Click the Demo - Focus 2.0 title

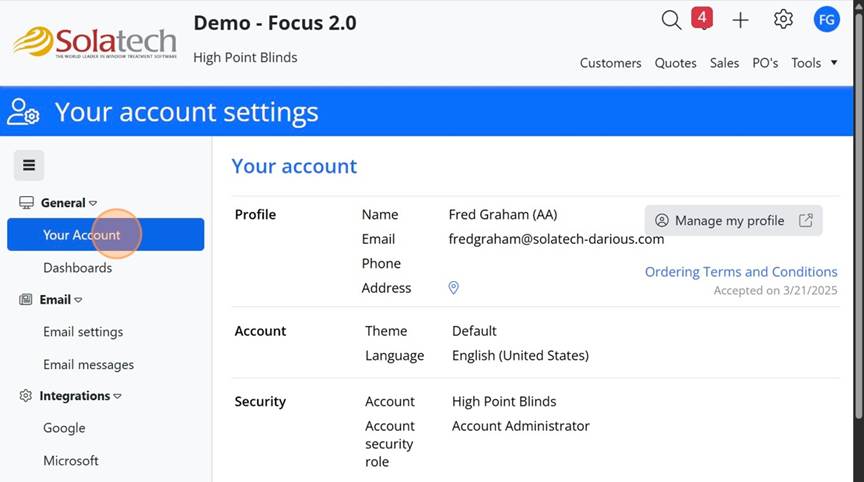pos(275,23)
